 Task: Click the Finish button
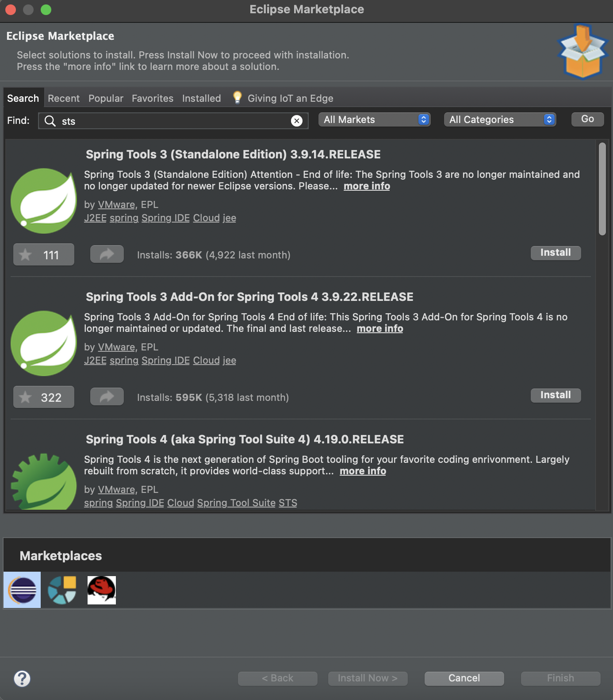(561, 678)
